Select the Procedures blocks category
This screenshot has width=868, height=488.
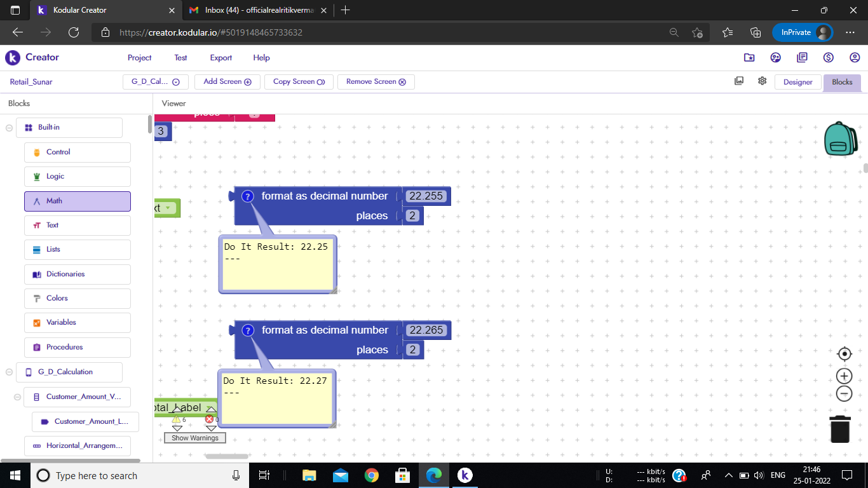point(78,348)
